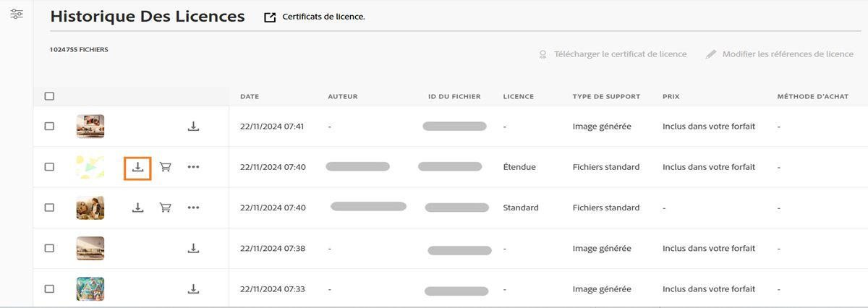Download generated image from 07:41
The image size is (868, 308).
(193, 127)
